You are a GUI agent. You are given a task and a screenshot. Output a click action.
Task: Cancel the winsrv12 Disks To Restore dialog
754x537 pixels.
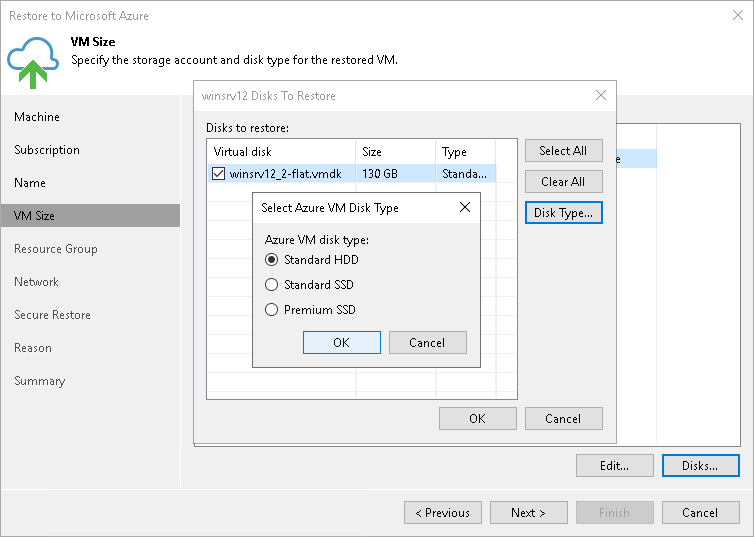pyautogui.click(x=564, y=418)
